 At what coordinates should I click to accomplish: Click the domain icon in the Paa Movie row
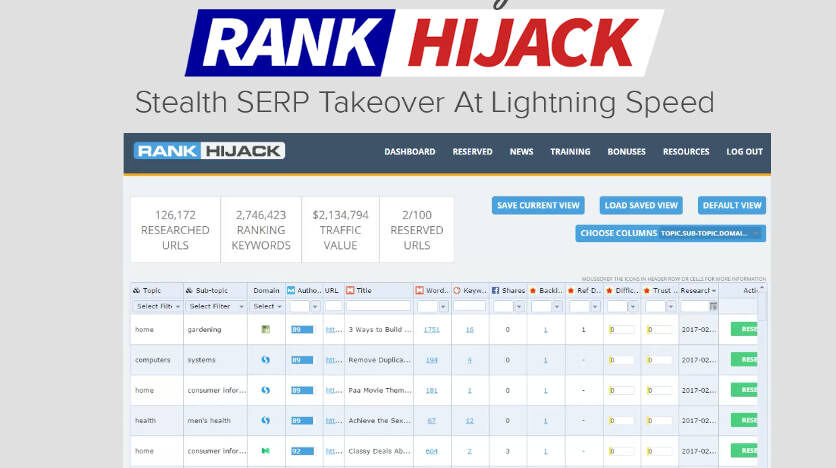[x=266, y=390]
